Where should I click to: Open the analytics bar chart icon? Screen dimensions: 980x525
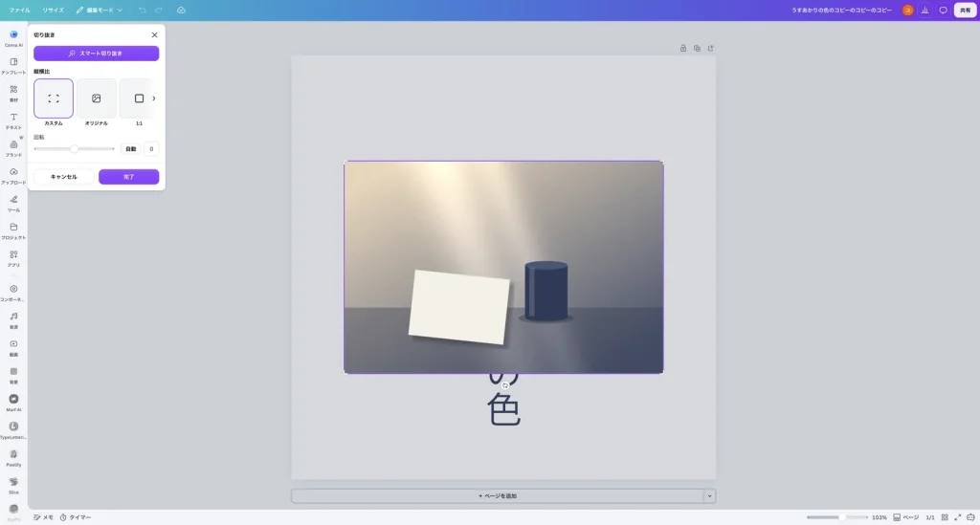pyautogui.click(x=925, y=10)
